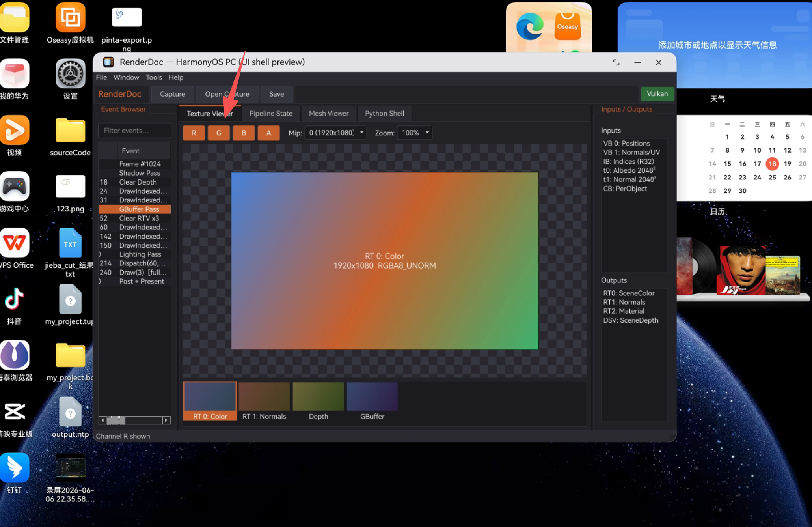Select the Frame #1024 event row
The image size is (812, 527).
coord(134,164)
